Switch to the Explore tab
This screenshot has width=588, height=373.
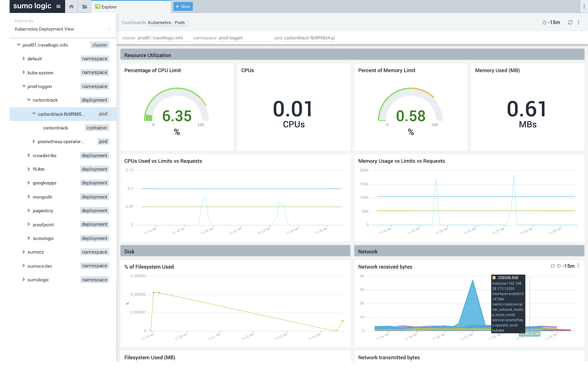(131, 7)
